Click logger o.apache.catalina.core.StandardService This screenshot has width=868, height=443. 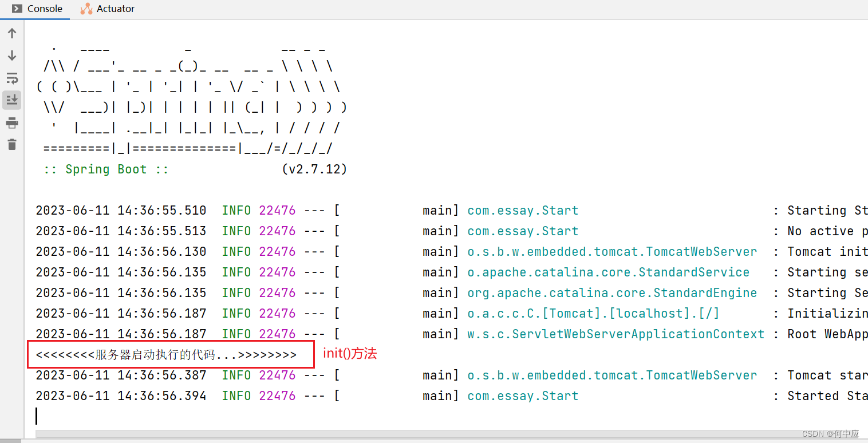click(x=609, y=272)
